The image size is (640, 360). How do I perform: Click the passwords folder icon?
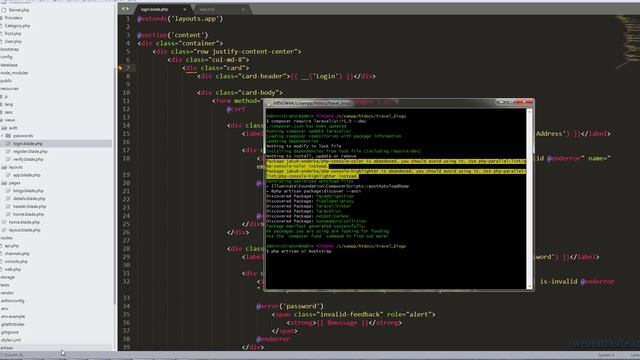8,136
